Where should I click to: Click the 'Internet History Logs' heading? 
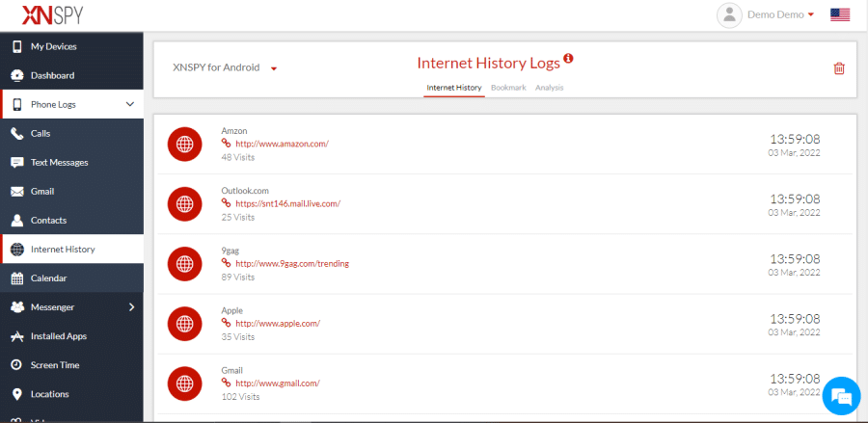[x=489, y=63]
